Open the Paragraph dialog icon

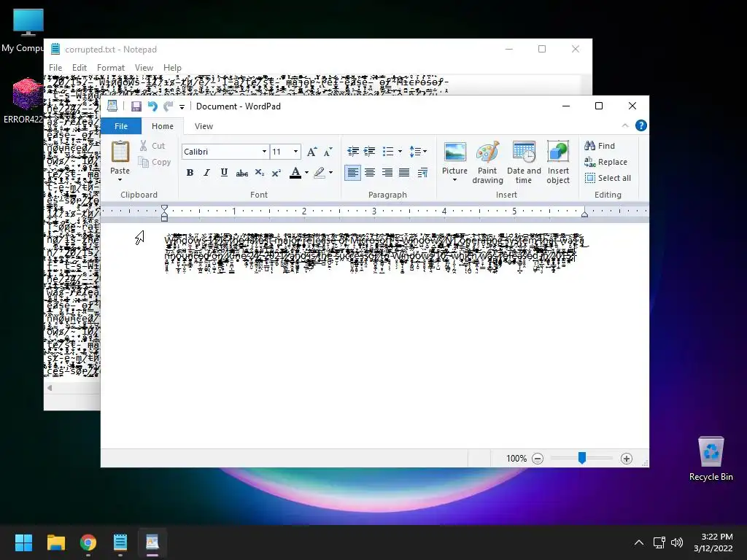tap(422, 173)
